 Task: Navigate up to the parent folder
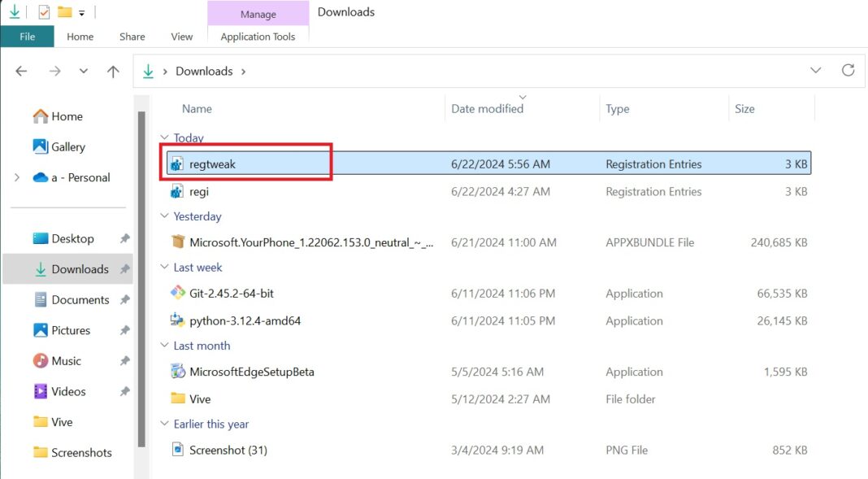113,71
